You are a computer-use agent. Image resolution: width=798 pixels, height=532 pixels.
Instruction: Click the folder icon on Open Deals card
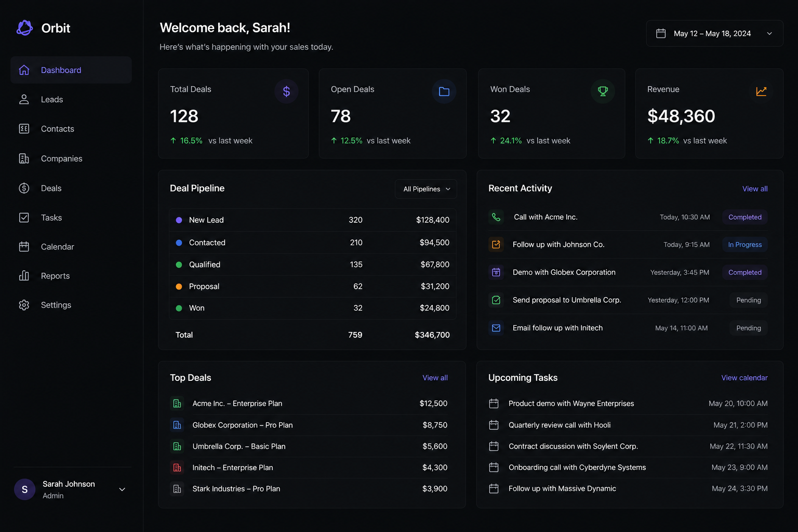[444, 91]
